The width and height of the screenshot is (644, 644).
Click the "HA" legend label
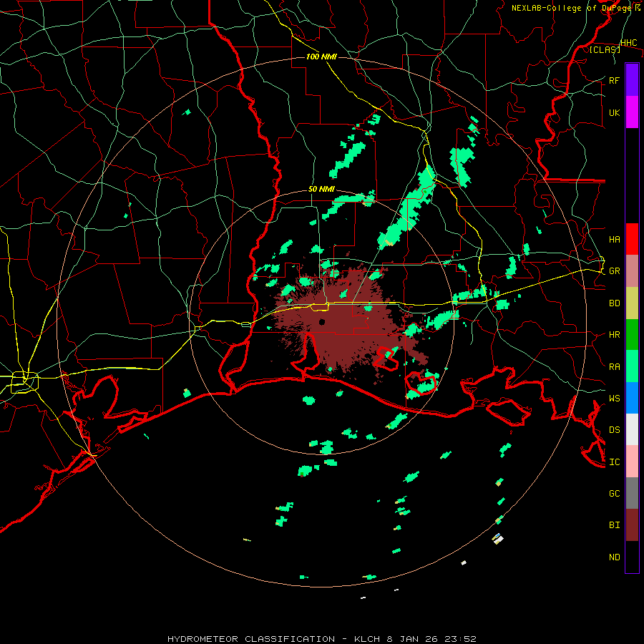(x=614, y=239)
